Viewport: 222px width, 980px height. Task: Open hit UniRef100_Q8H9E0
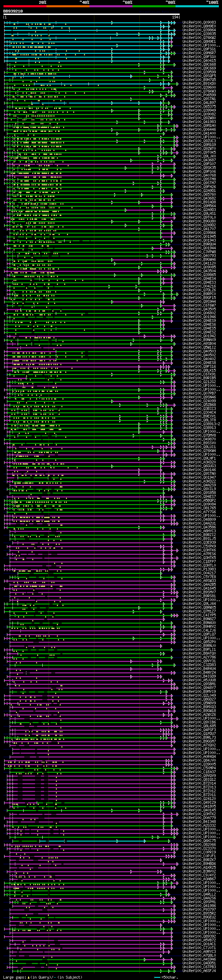pyautogui.click(x=199, y=26)
